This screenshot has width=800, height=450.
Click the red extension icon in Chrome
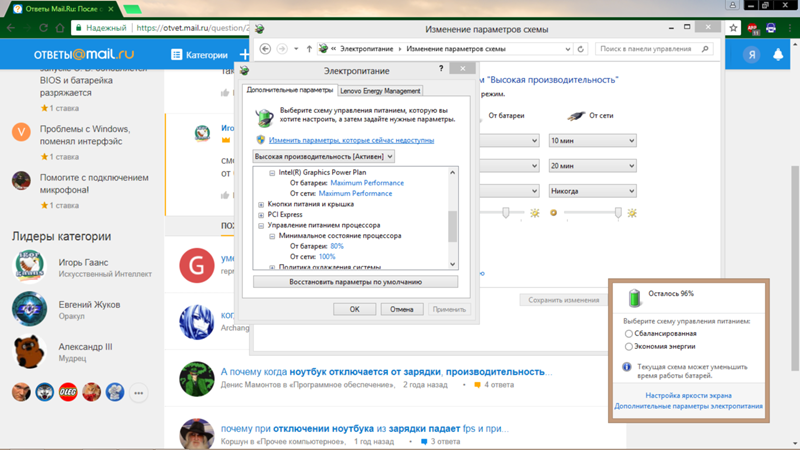753,29
